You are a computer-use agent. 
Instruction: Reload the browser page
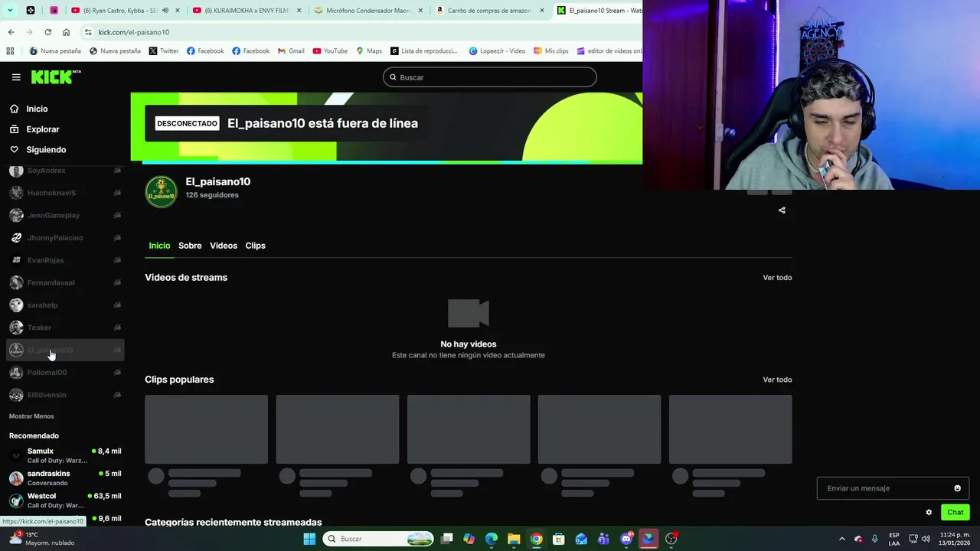[x=47, y=32]
